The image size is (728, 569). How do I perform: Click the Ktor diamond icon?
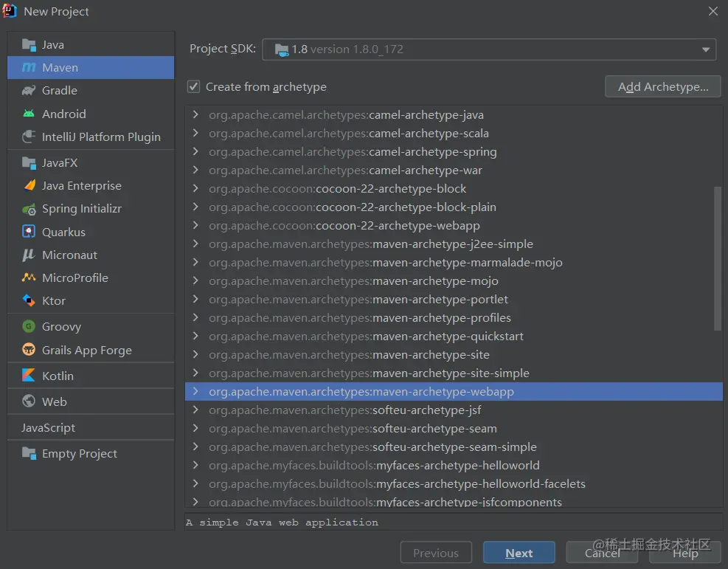(x=29, y=300)
